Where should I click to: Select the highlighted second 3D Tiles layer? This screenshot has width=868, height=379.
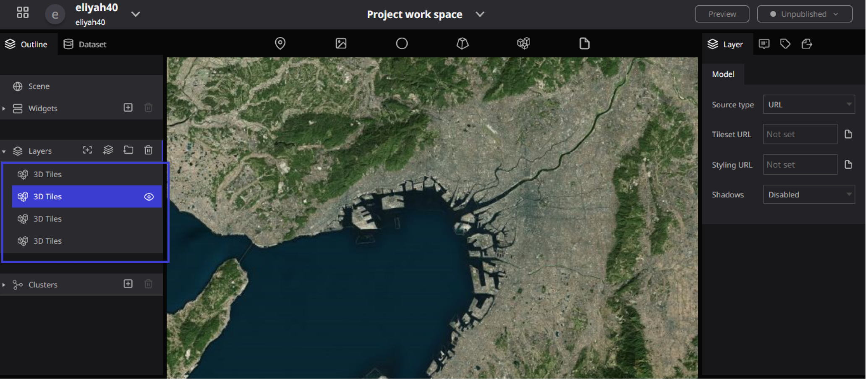pyautogui.click(x=87, y=196)
